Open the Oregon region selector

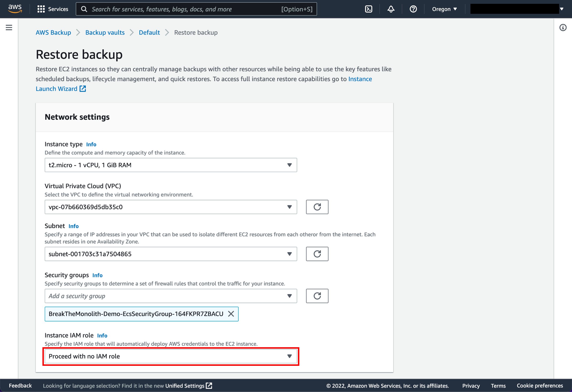[444, 9]
